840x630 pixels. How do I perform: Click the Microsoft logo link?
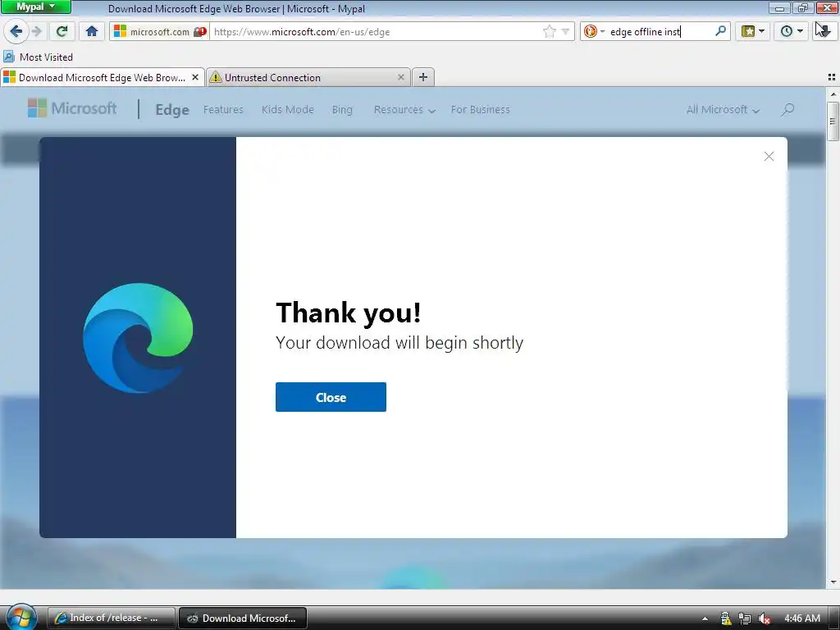[72, 109]
